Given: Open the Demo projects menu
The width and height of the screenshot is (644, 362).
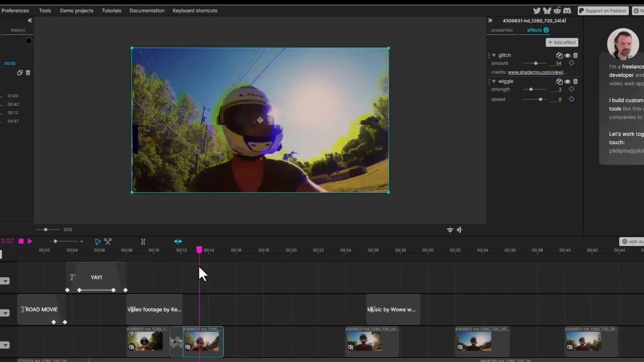Looking at the screenshot, I should [76, 10].
